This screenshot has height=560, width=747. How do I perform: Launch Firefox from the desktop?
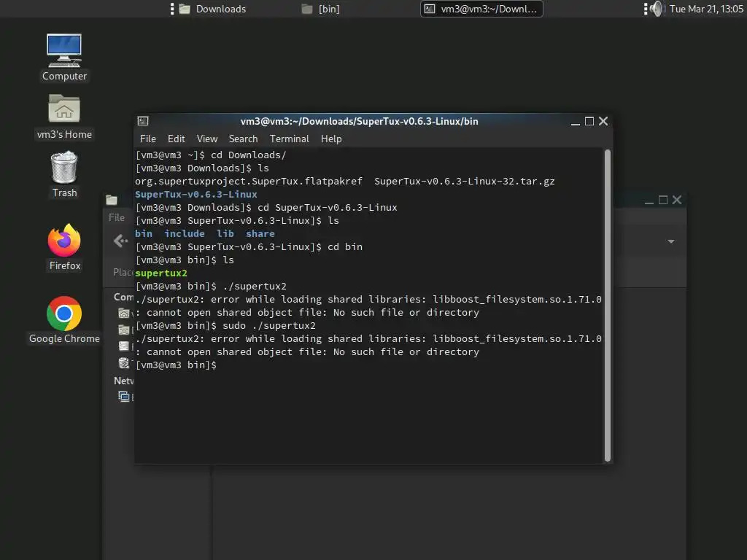pos(64,247)
